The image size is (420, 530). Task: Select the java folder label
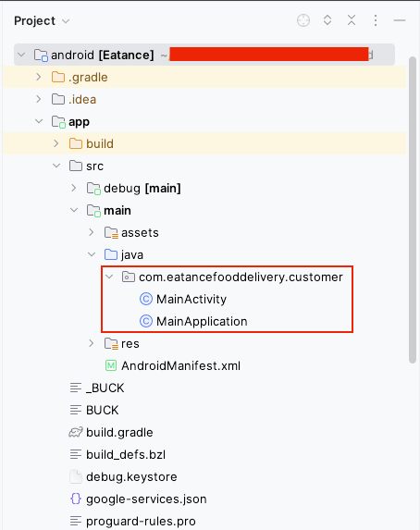(132, 255)
